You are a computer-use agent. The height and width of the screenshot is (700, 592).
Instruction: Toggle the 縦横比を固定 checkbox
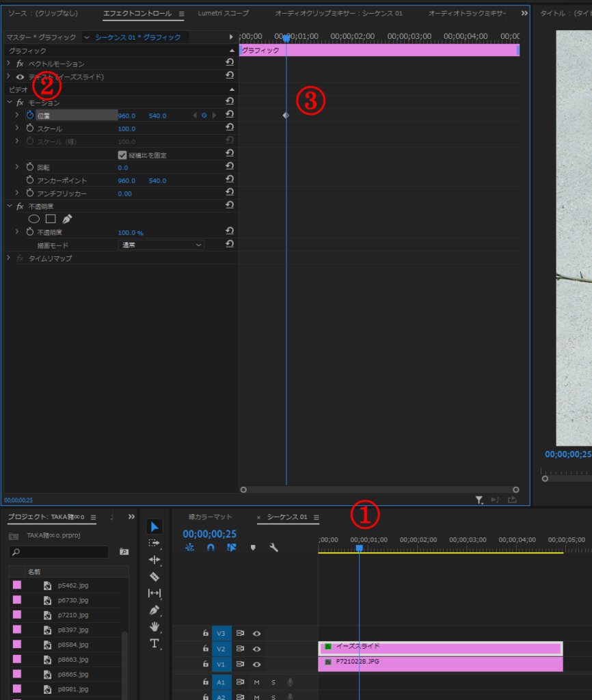pos(122,155)
